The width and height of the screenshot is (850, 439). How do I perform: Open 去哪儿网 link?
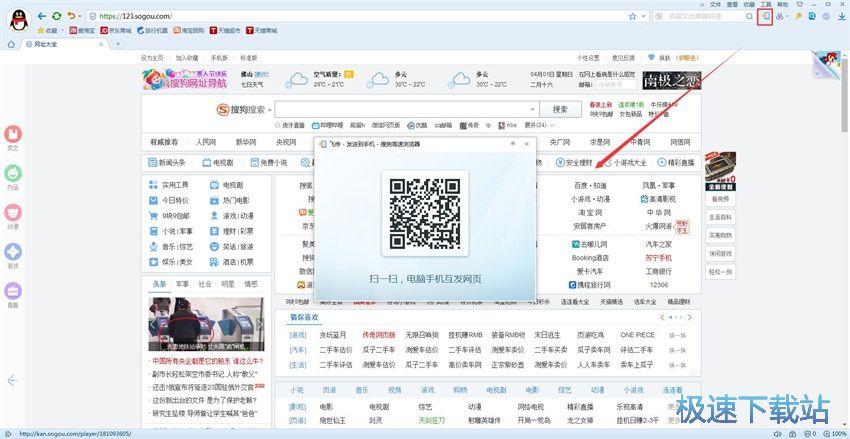pos(590,244)
